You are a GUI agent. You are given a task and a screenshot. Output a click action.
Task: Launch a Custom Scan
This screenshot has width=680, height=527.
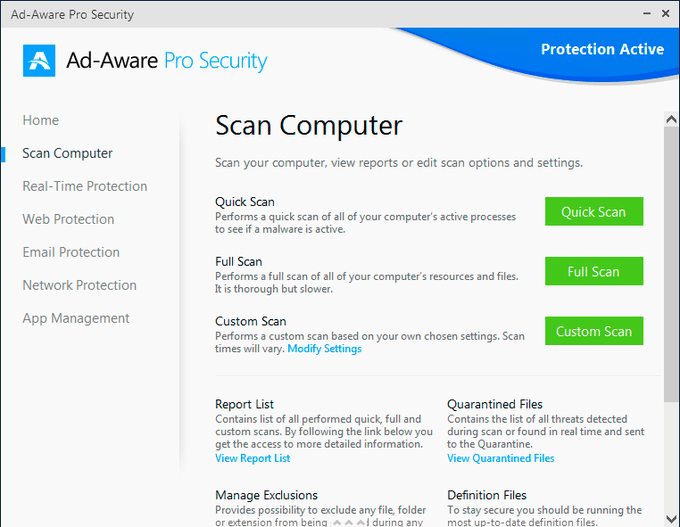click(x=593, y=331)
